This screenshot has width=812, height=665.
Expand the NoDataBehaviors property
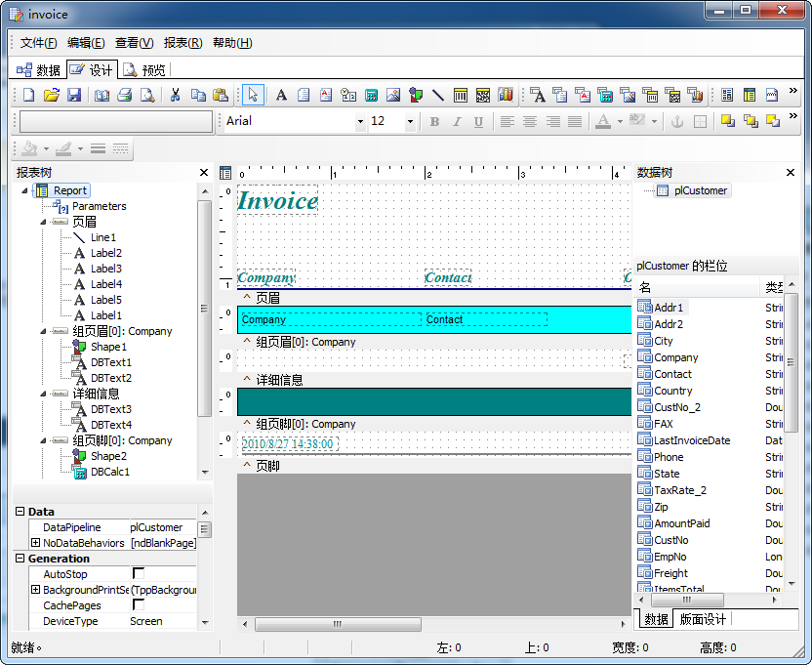pyautogui.click(x=36, y=543)
